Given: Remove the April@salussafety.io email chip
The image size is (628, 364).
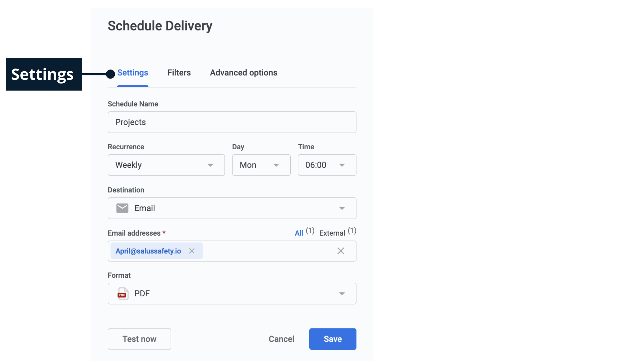Looking at the screenshot, I should [192, 251].
